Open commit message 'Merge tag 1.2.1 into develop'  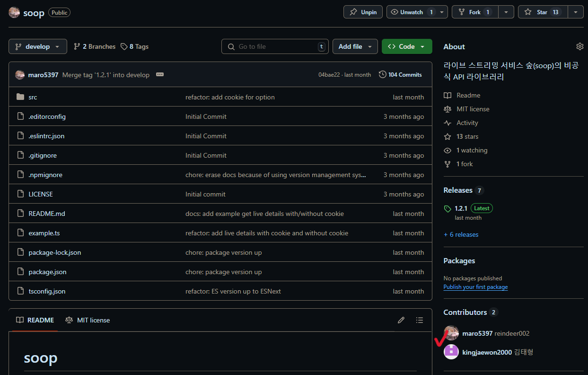106,75
